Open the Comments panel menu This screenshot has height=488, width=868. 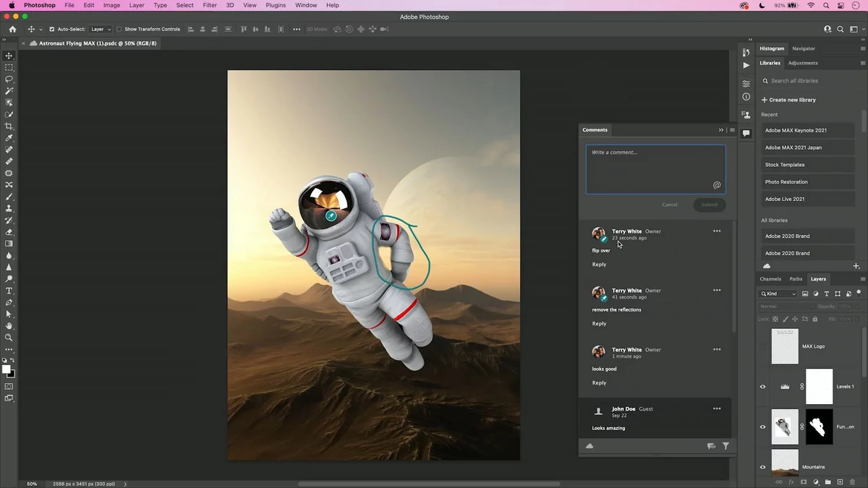[732, 130]
